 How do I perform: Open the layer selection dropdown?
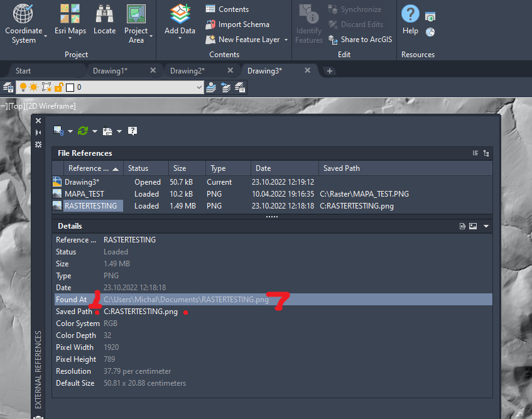tap(198, 87)
